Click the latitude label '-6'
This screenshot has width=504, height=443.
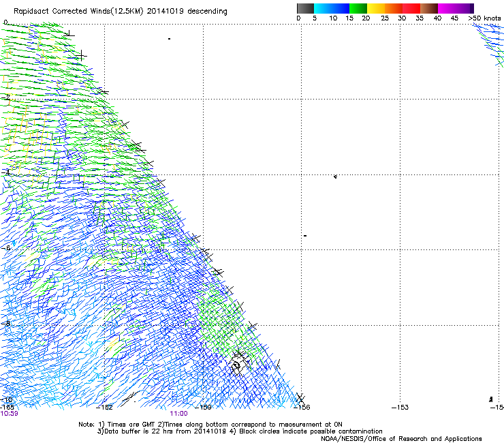(5, 248)
